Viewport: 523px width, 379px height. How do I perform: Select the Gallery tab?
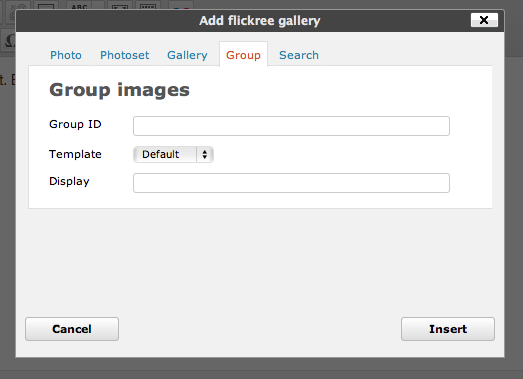[187, 55]
